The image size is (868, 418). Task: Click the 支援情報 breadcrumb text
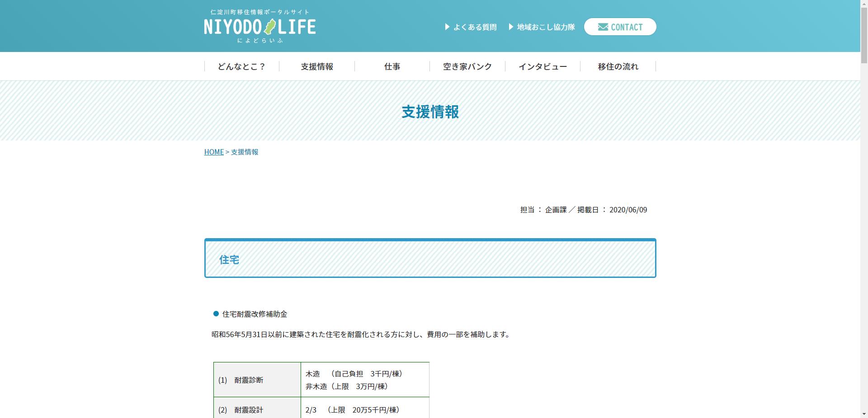tap(244, 152)
